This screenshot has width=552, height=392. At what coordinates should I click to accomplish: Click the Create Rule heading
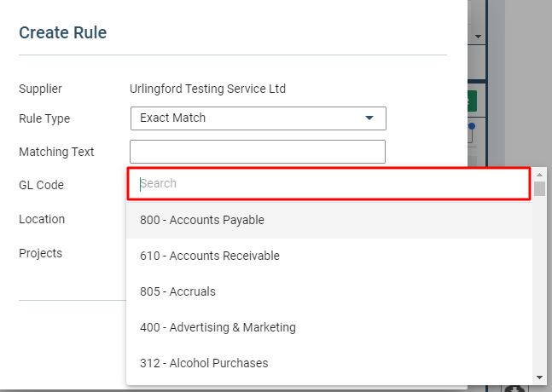(x=63, y=33)
